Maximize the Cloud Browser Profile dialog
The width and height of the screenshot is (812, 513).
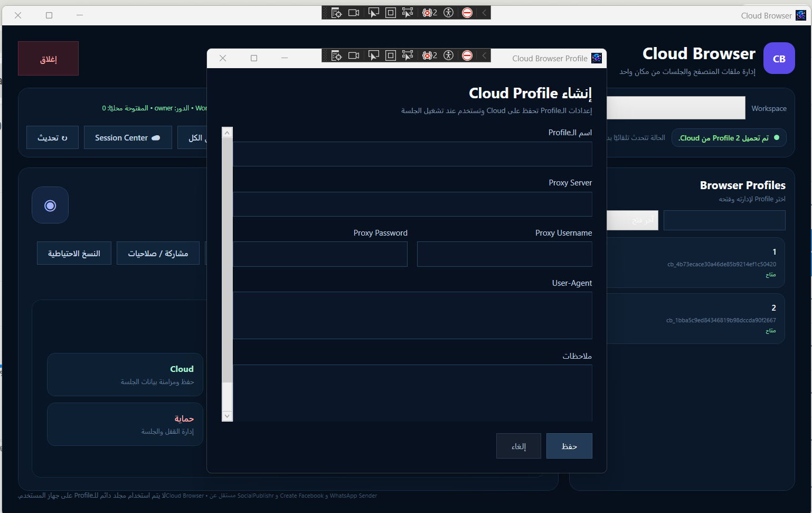click(254, 58)
